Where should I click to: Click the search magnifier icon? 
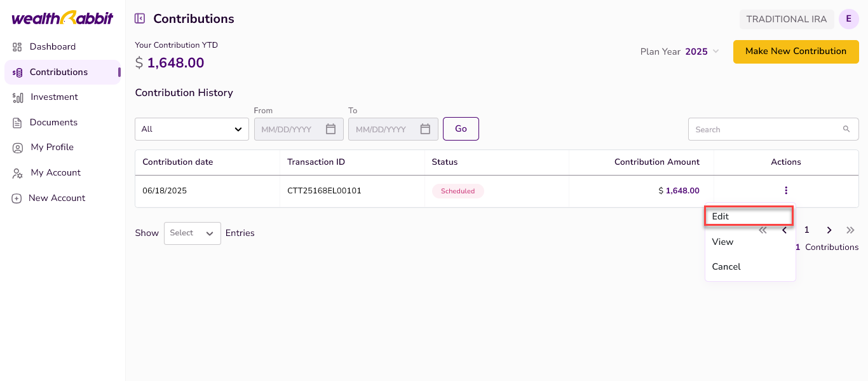point(846,129)
